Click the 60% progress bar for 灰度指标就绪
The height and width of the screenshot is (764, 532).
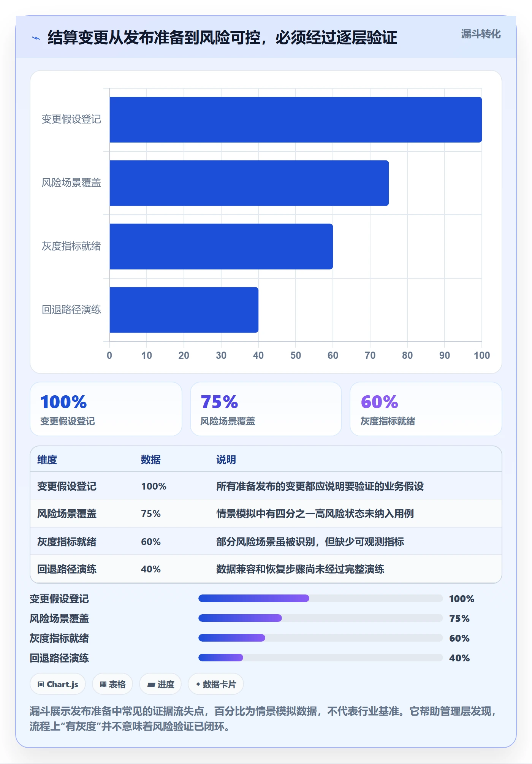coord(321,638)
